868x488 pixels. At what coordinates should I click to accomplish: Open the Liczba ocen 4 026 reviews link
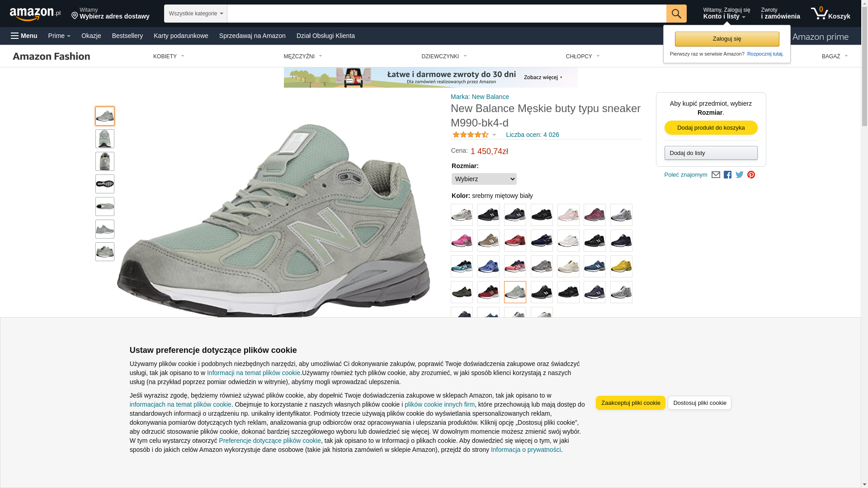point(532,135)
